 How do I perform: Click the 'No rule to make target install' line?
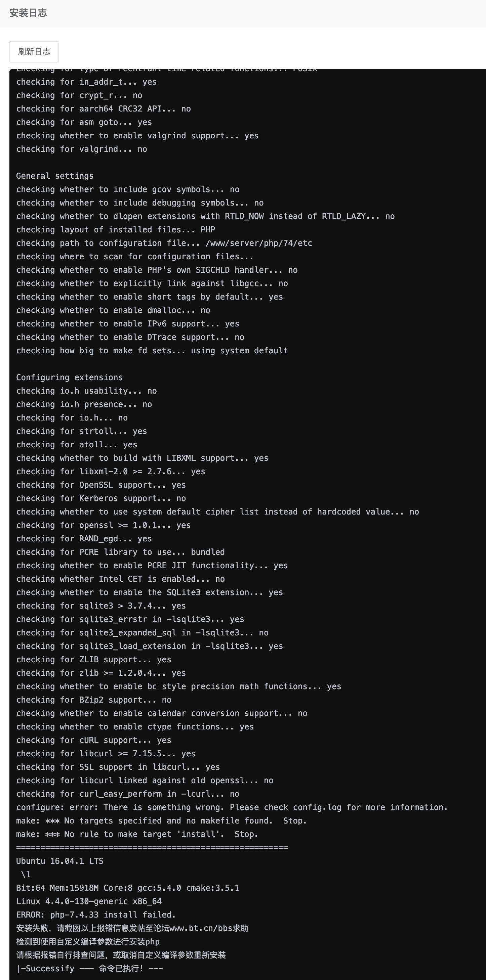[137, 834]
